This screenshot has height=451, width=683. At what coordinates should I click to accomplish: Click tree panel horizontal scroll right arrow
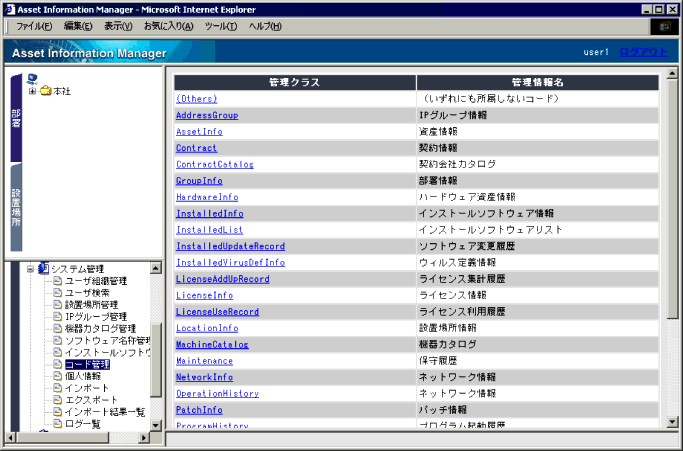click(144, 437)
